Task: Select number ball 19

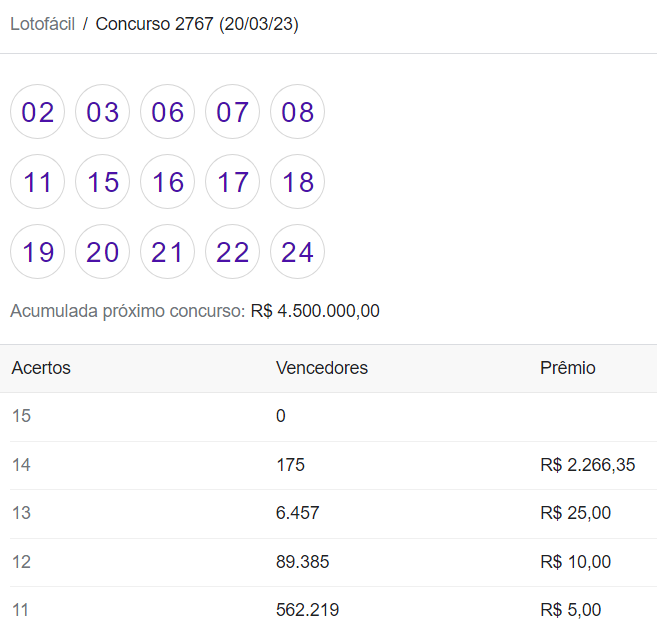Action: [37, 251]
